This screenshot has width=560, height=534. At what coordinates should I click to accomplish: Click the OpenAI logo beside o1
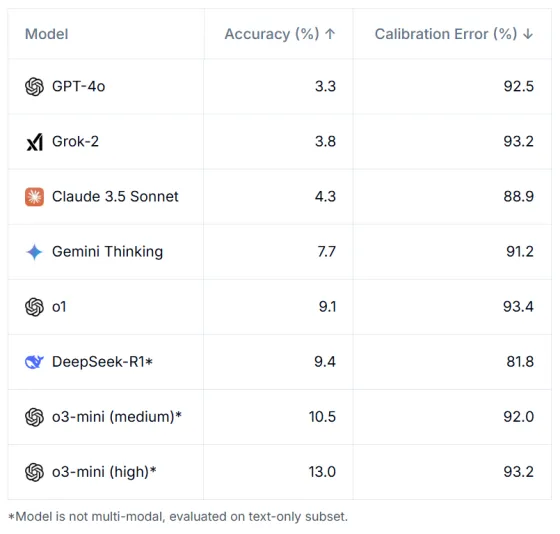pyautogui.click(x=34, y=307)
